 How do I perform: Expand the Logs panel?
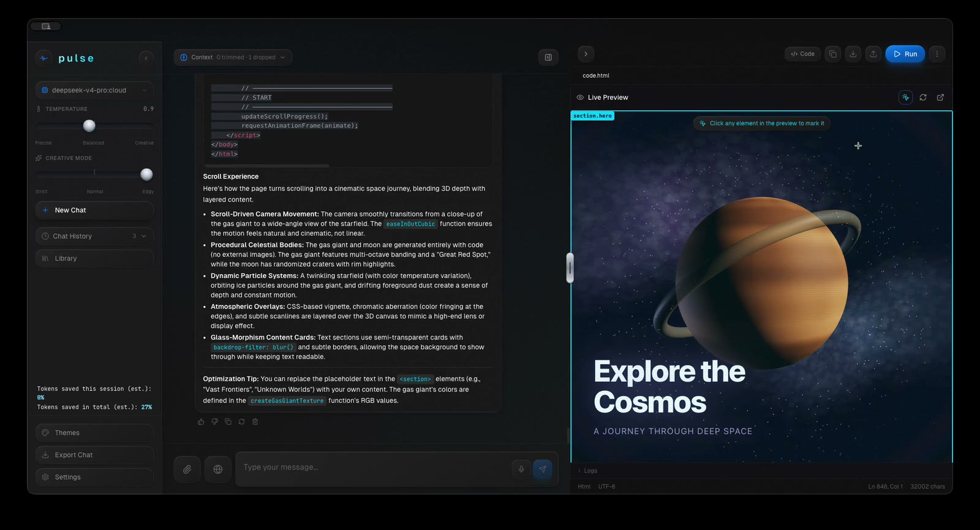pyautogui.click(x=587, y=471)
